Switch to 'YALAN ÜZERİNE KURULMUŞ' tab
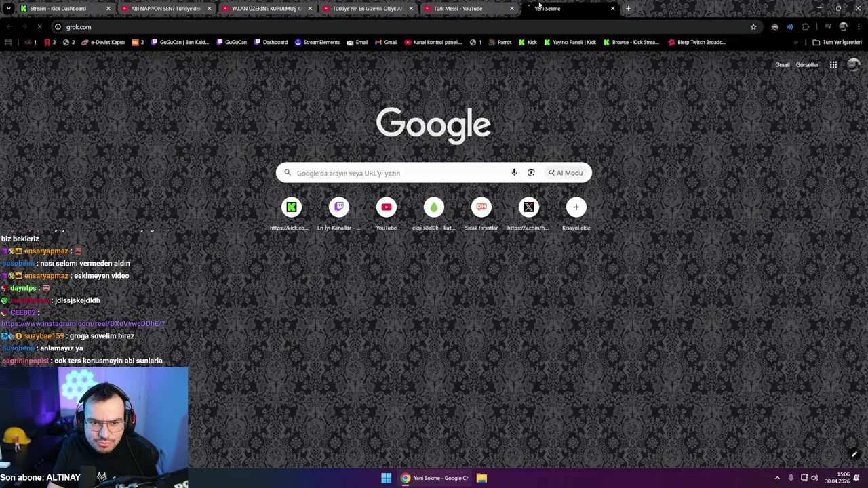The width and height of the screenshot is (868, 488). pos(267,9)
